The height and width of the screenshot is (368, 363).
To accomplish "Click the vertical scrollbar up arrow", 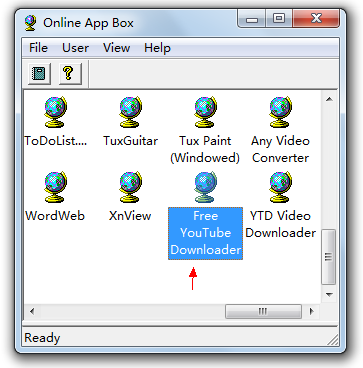I will pos(329,99).
